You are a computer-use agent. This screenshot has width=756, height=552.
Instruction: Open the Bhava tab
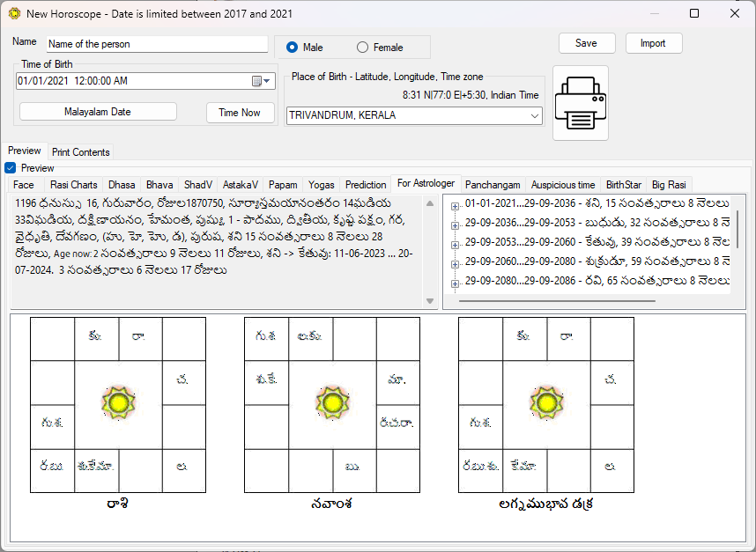(x=159, y=185)
